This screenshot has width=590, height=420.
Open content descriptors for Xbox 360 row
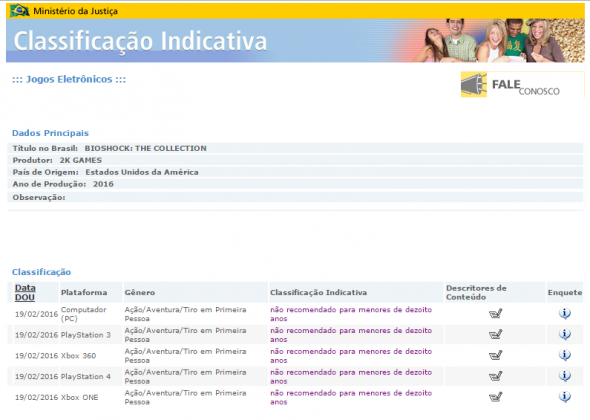(495, 355)
